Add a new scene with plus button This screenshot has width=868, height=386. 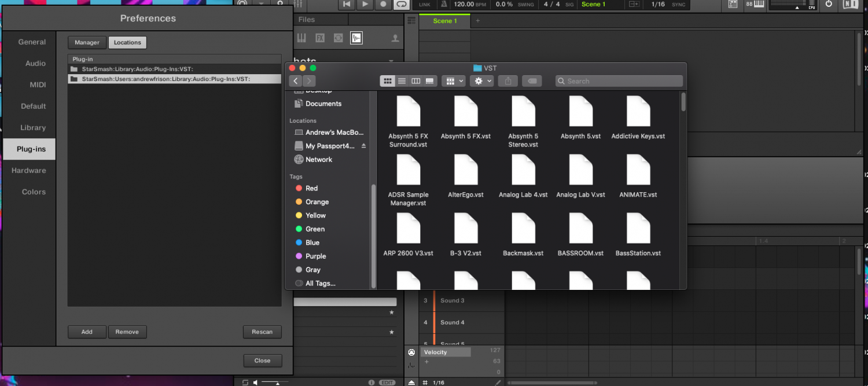pyautogui.click(x=478, y=21)
